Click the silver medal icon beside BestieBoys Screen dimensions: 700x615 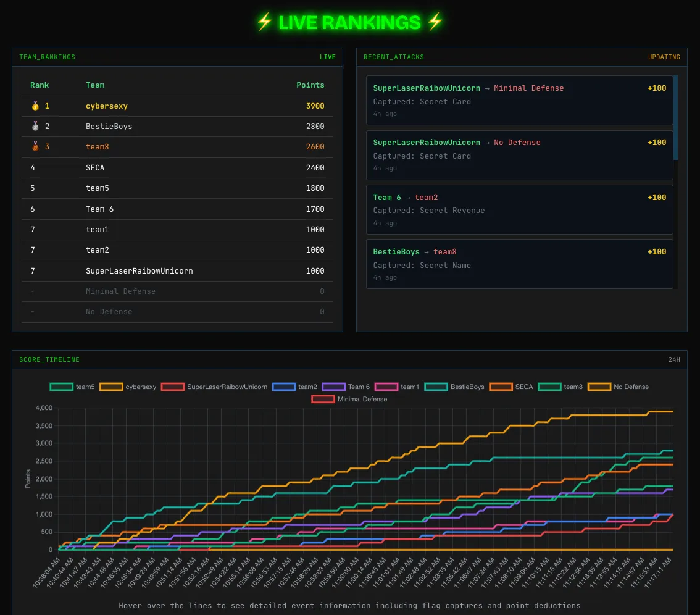click(x=35, y=127)
